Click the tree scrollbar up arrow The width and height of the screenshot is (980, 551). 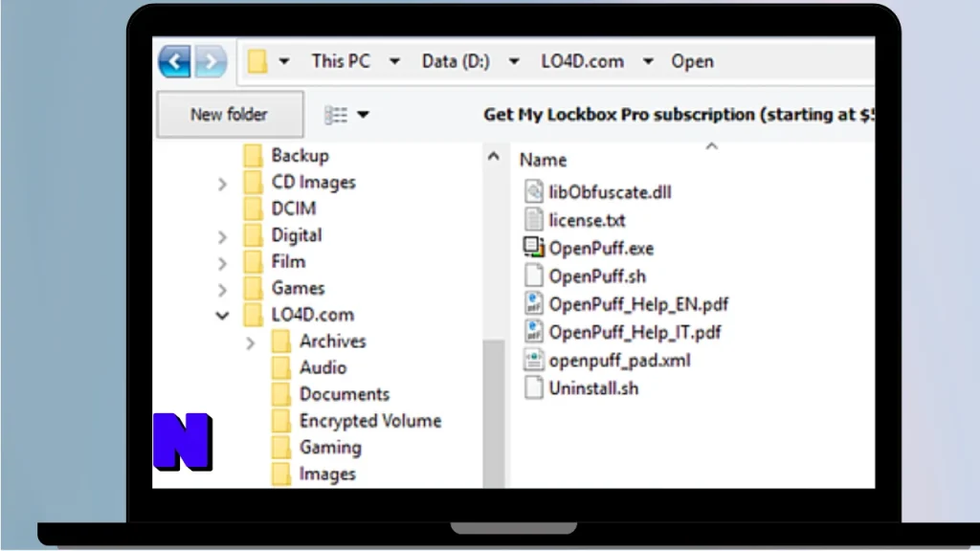point(493,156)
